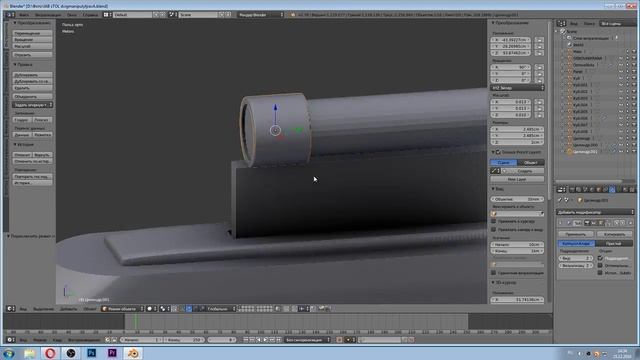
Task: Toggle the third modifier option checkbox
Action: pyautogui.click(x=600, y=273)
